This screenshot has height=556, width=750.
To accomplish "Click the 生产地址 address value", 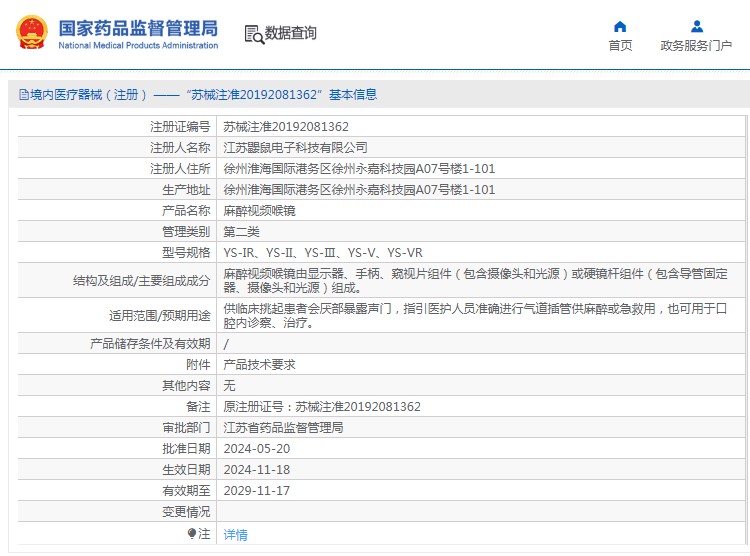I will point(359,190).
